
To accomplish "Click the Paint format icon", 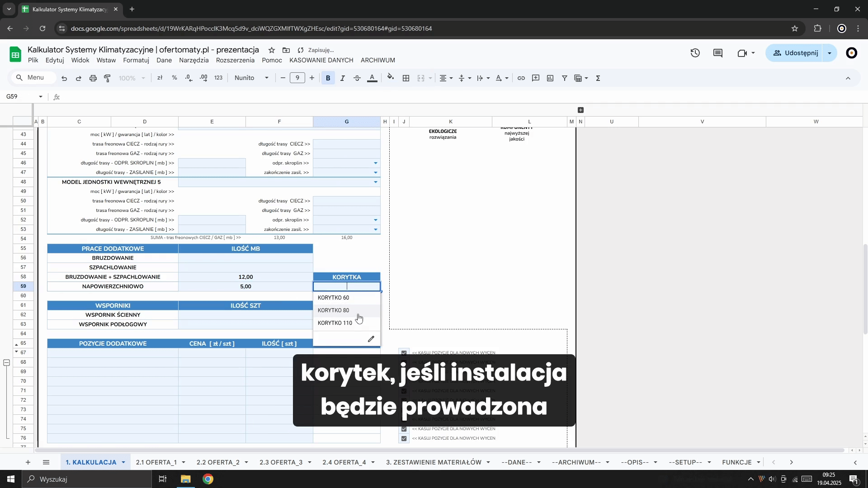I will click(108, 78).
